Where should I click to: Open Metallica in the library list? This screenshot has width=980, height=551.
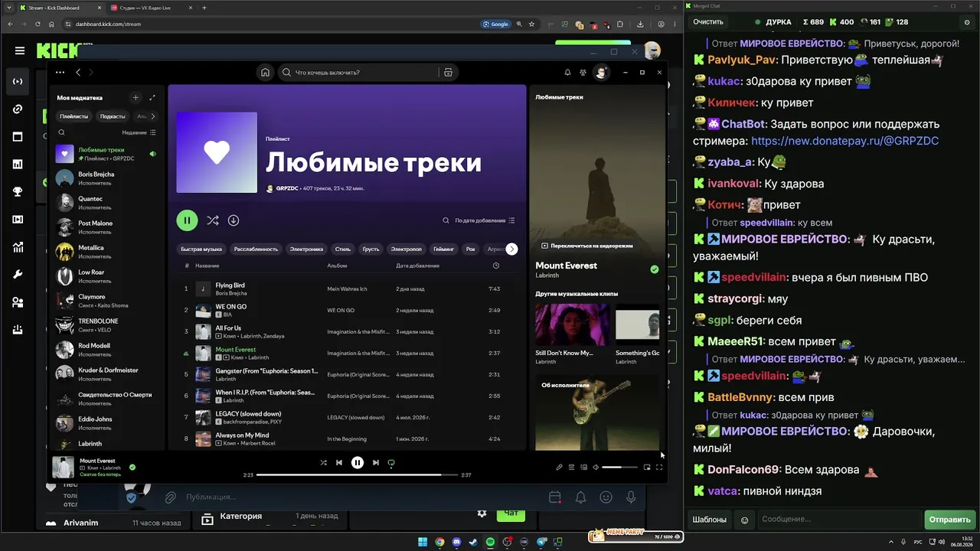[107, 252]
